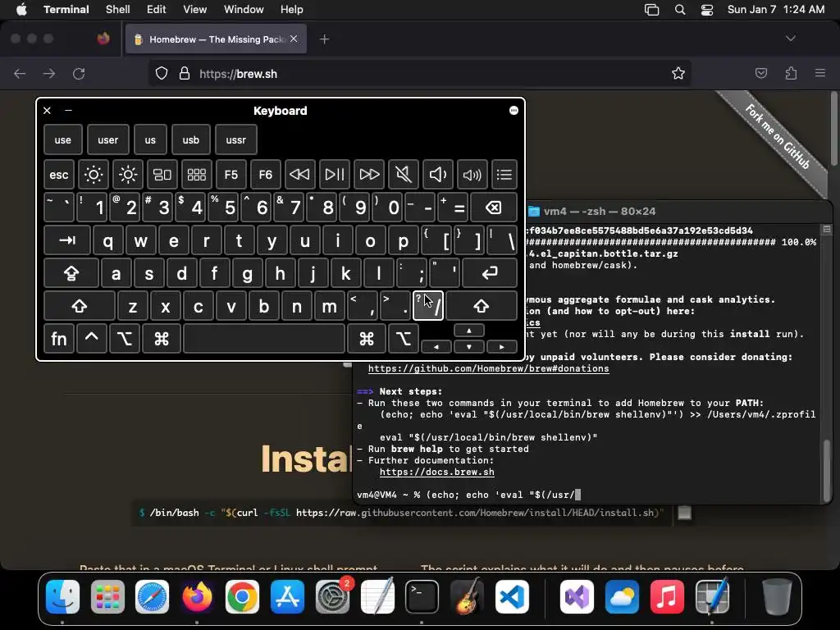Click the brightness down key on keyboard
This screenshot has height=630, width=840.
pyautogui.click(x=94, y=175)
